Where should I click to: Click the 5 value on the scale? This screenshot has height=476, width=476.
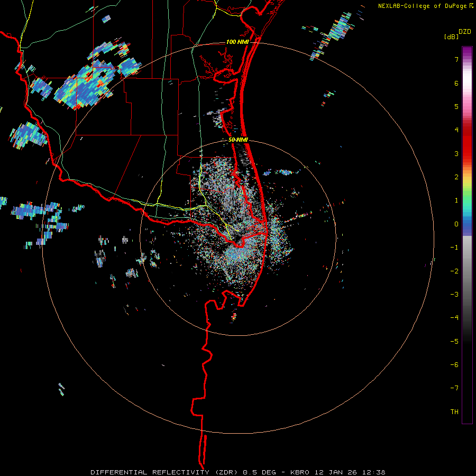click(x=456, y=106)
